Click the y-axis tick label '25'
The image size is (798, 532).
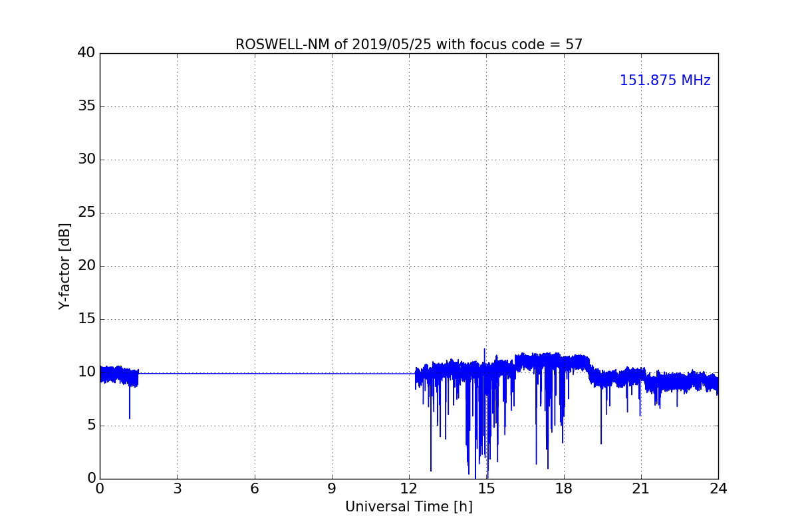point(86,213)
